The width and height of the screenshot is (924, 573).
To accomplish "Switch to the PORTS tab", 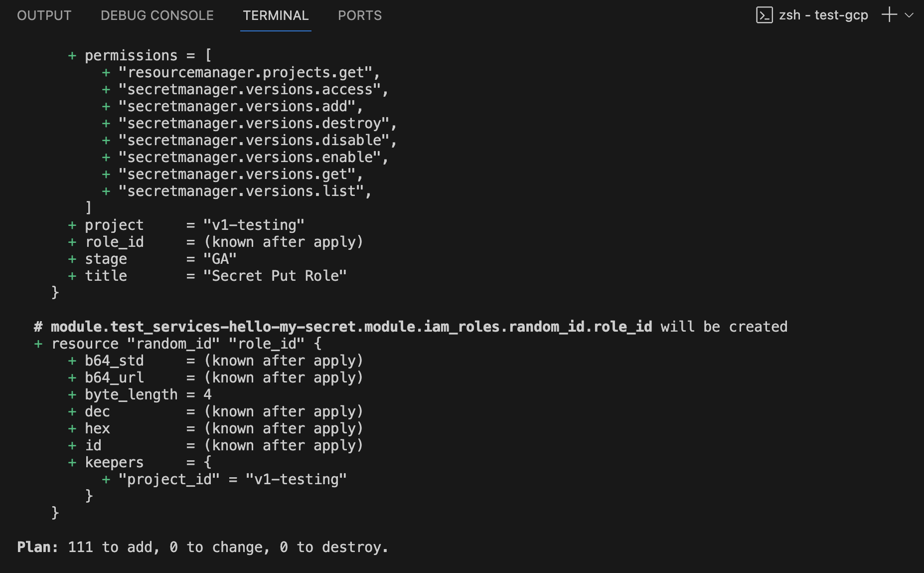I will click(x=359, y=15).
